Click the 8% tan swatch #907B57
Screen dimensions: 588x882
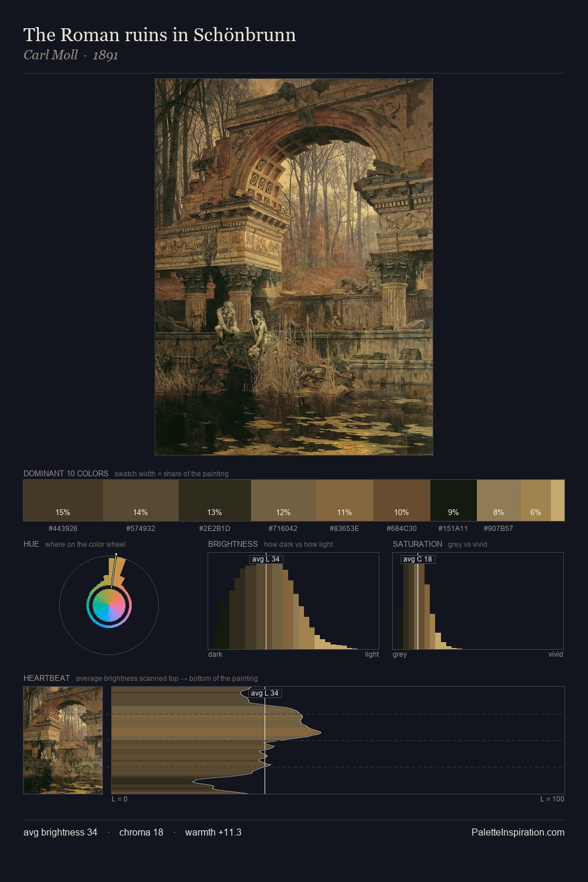[x=499, y=500]
